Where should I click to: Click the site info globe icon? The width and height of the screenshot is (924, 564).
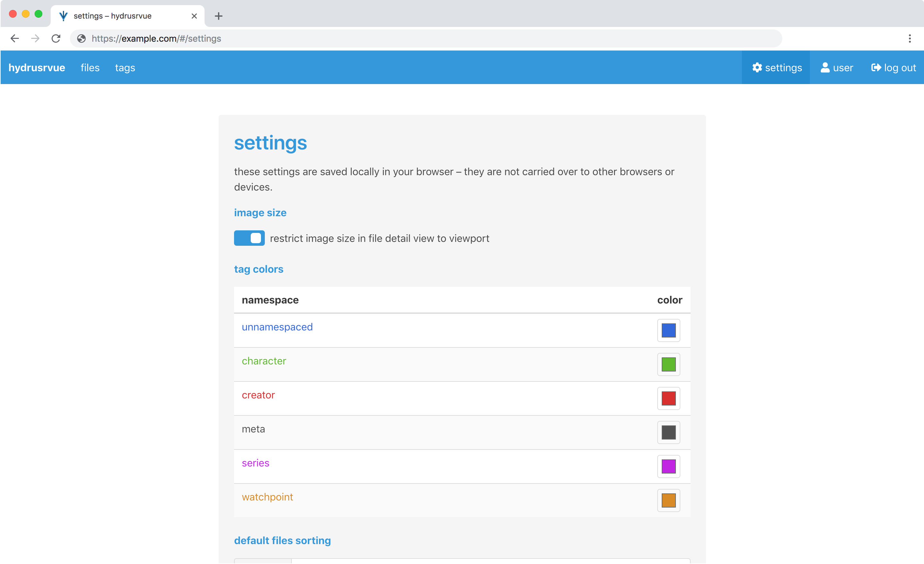(x=81, y=38)
